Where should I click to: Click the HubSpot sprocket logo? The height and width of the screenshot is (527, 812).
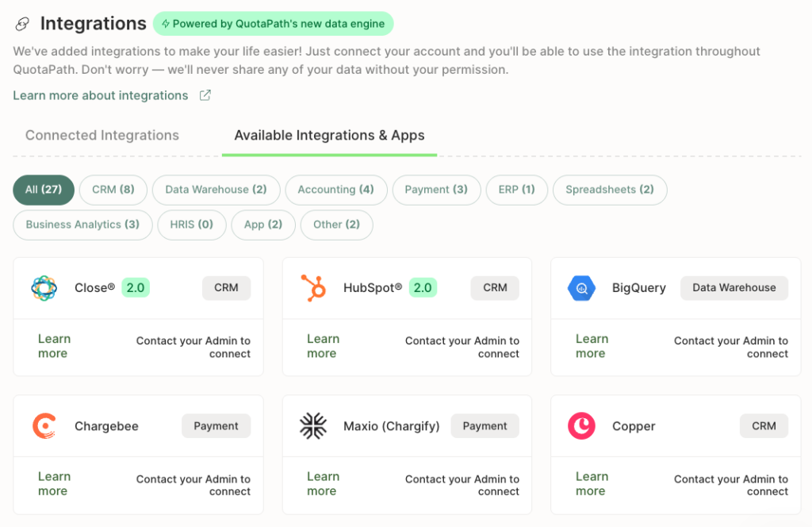pos(312,288)
